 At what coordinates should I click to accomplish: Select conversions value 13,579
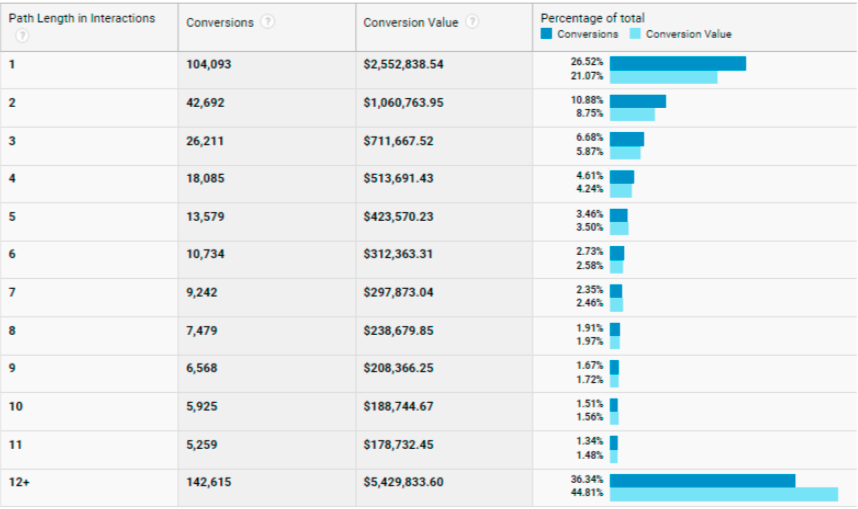point(205,216)
